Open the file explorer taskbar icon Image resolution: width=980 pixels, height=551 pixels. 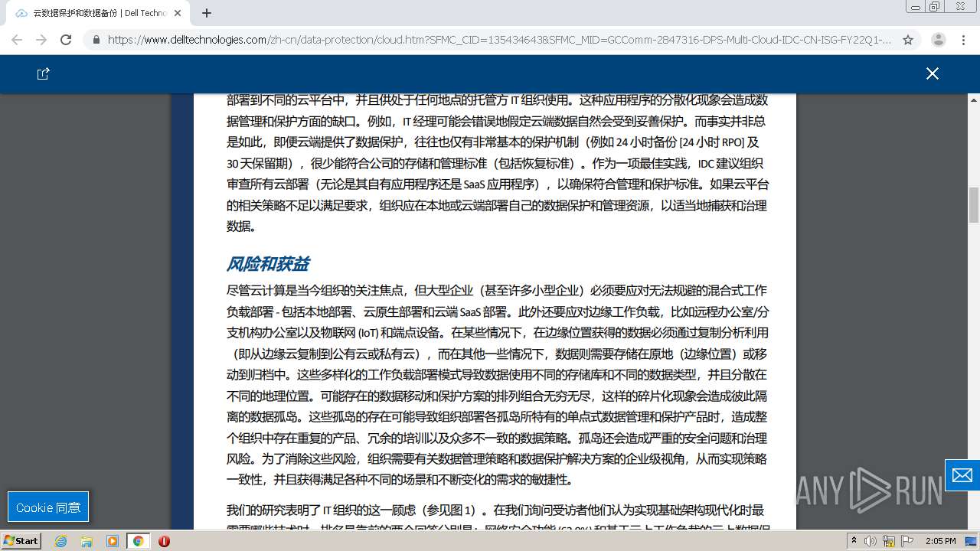pos(87,541)
